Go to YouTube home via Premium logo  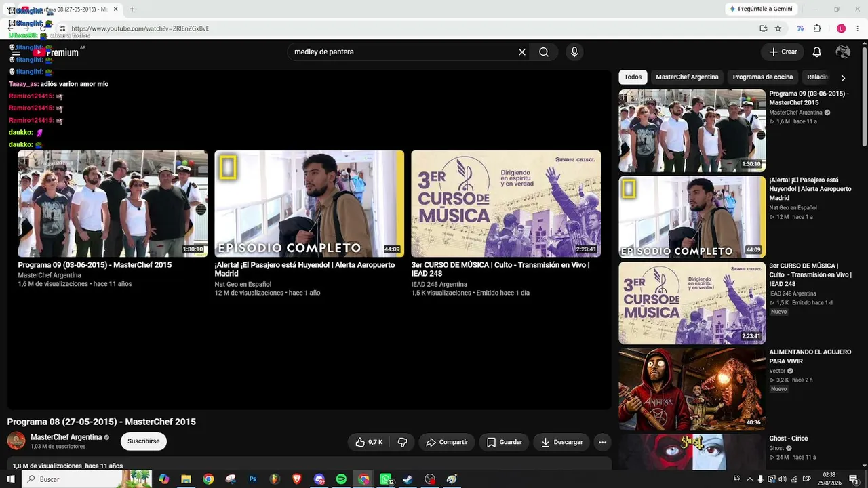click(56, 52)
